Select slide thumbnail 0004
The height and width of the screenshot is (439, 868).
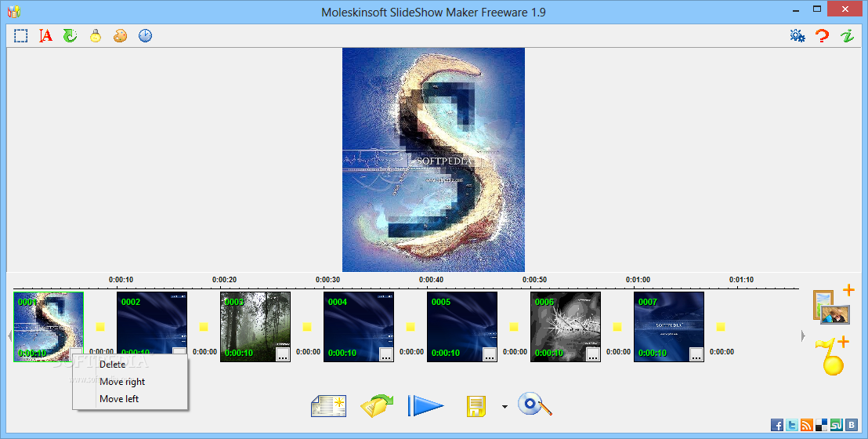pyautogui.click(x=359, y=327)
